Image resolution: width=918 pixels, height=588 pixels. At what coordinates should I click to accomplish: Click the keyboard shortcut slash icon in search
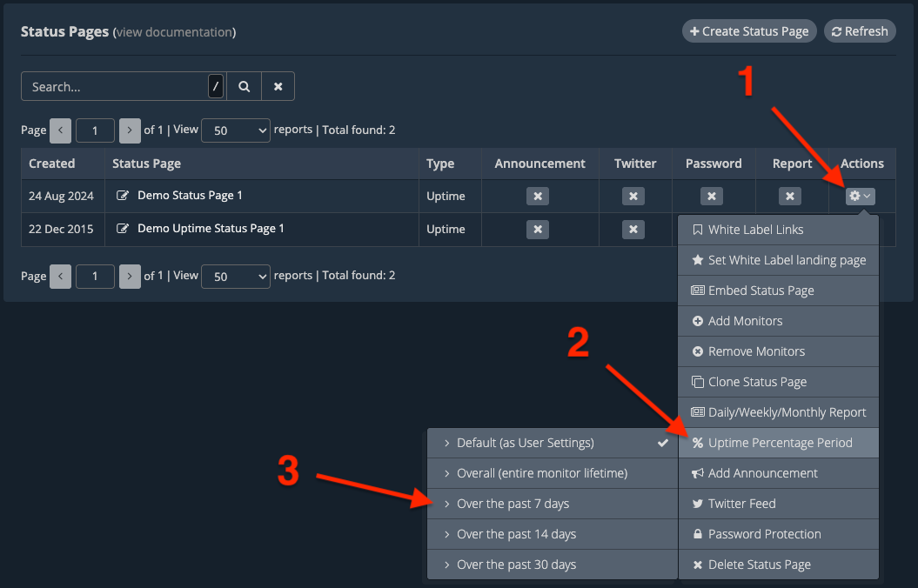[x=216, y=87]
